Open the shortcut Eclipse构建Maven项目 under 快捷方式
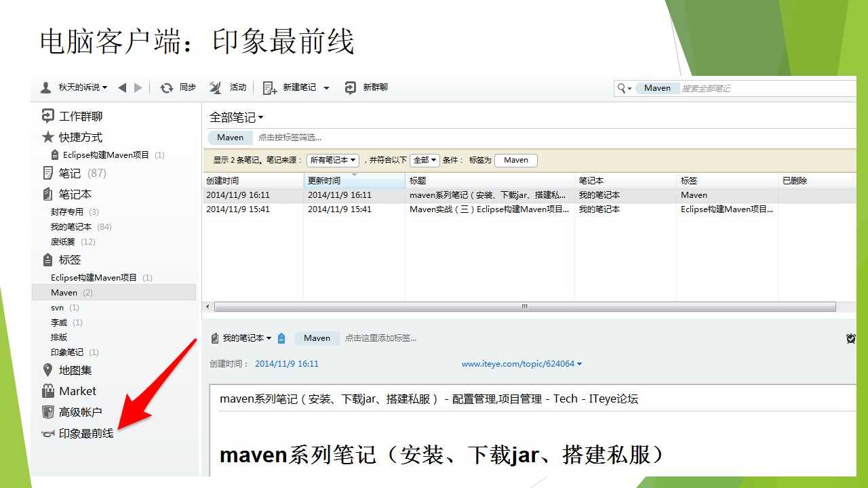 click(107, 155)
